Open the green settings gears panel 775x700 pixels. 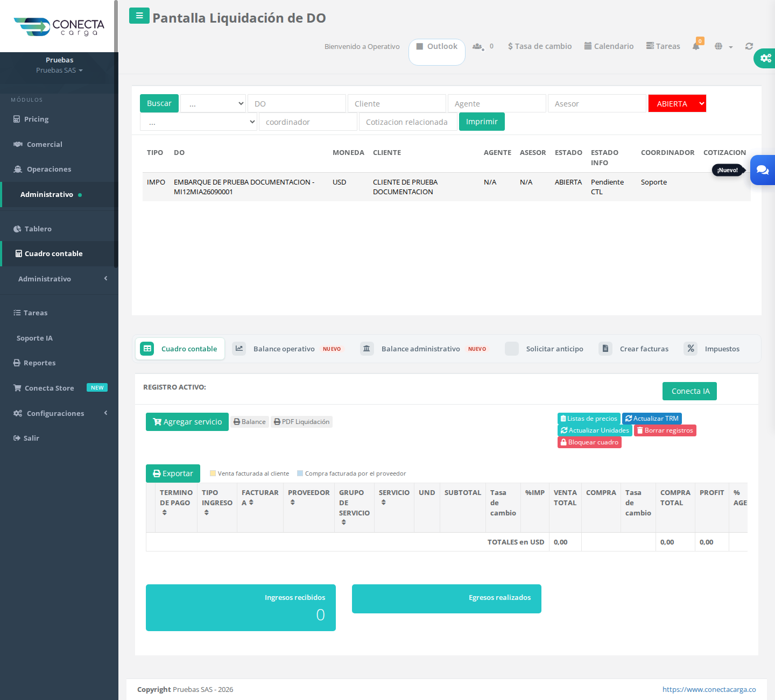point(765,58)
